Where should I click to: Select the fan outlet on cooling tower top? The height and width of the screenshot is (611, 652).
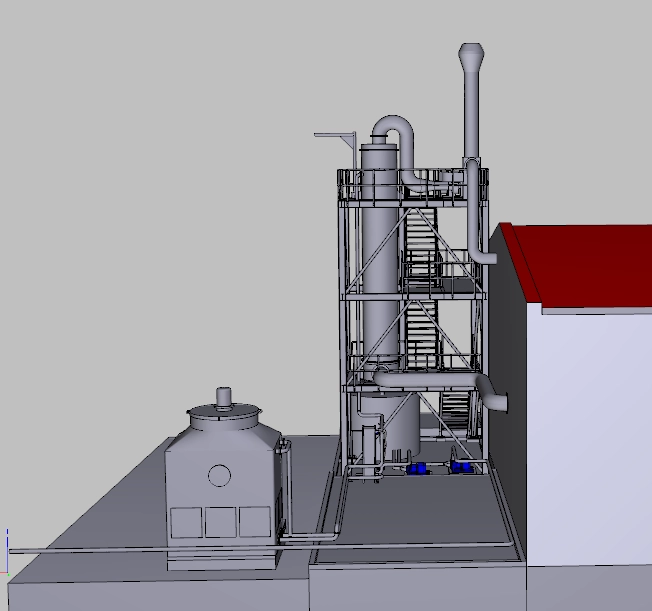[x=224, y=397]
